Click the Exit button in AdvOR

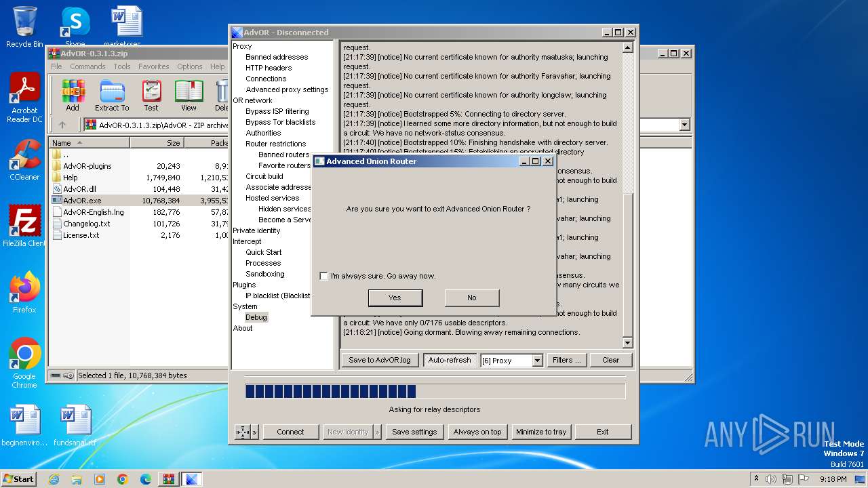[x=603, y=432]
